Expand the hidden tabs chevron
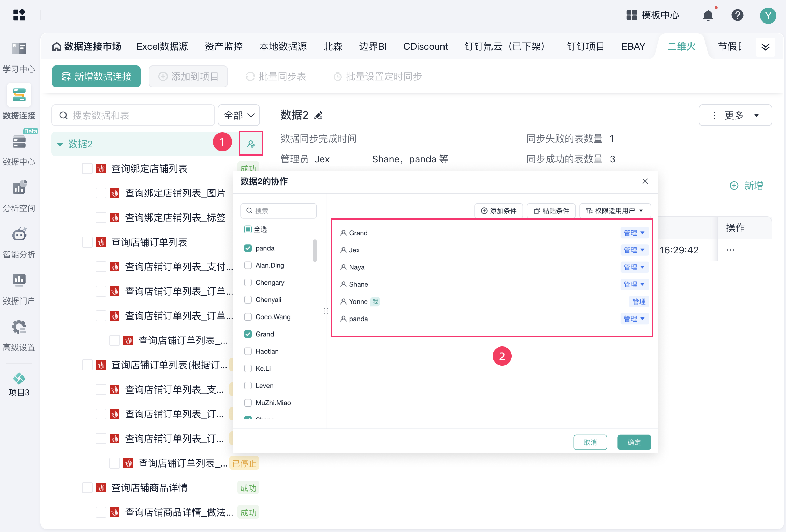 click(766, 47)
